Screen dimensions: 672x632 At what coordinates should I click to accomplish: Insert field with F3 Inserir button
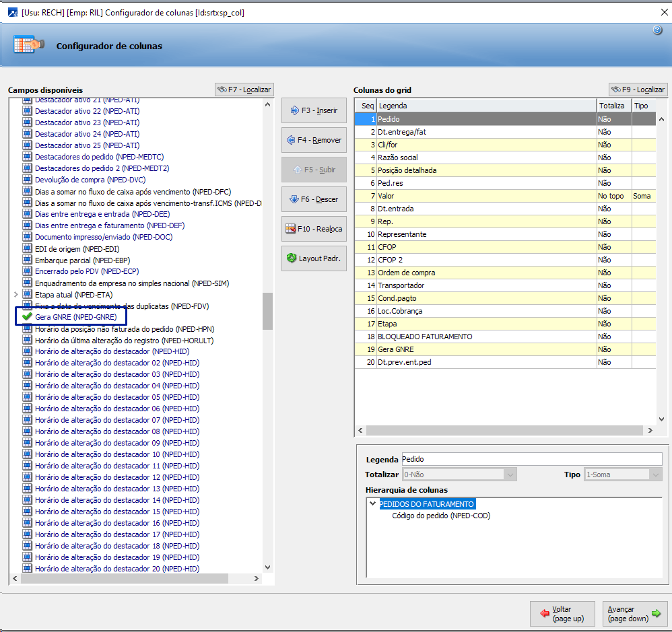(314, 110)
